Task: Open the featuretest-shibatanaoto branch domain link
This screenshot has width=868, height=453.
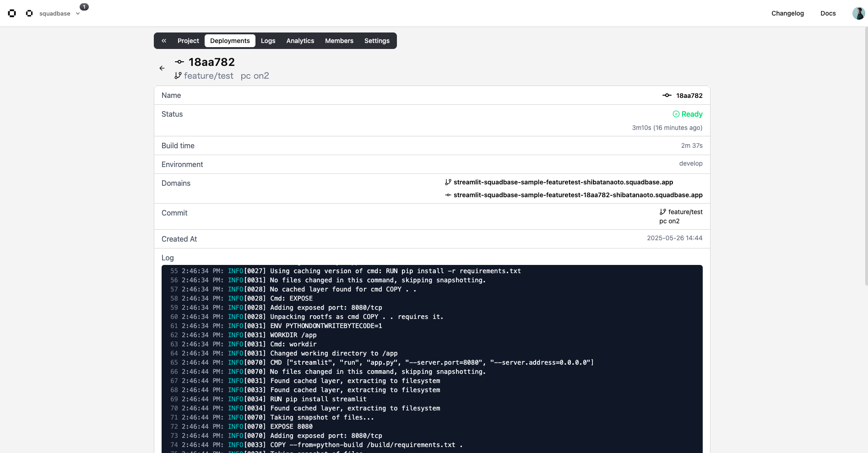Action: 563,182
